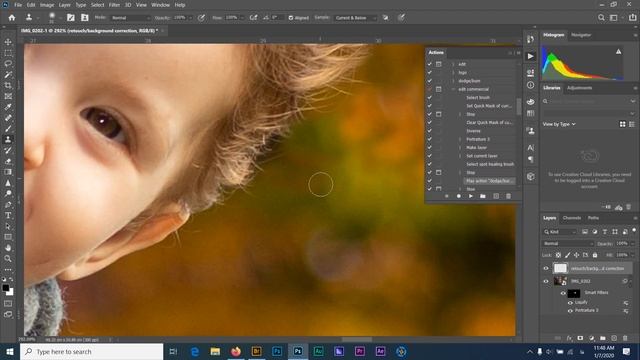640x360 pixels.
Task: Create new adjustment layer icon
Action: (591, 338)
